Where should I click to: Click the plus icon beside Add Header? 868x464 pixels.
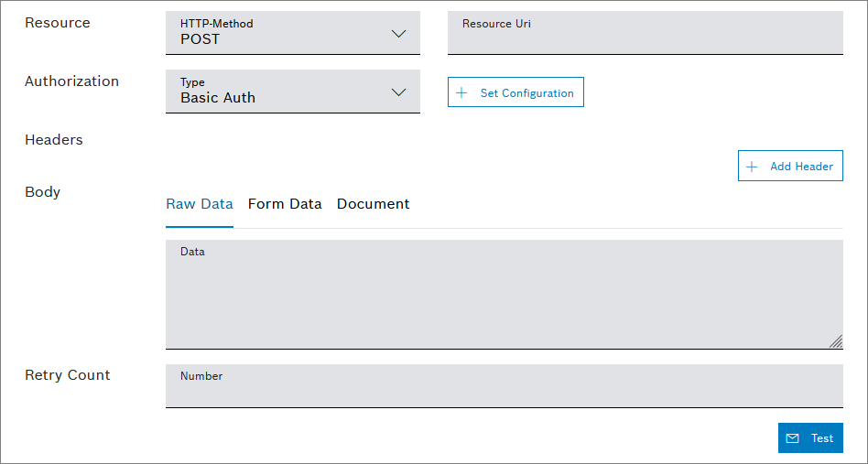point(752,167)
